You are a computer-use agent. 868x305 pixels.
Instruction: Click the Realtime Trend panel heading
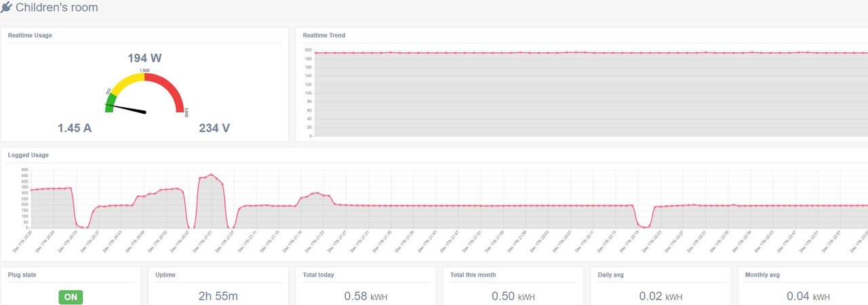324,35
